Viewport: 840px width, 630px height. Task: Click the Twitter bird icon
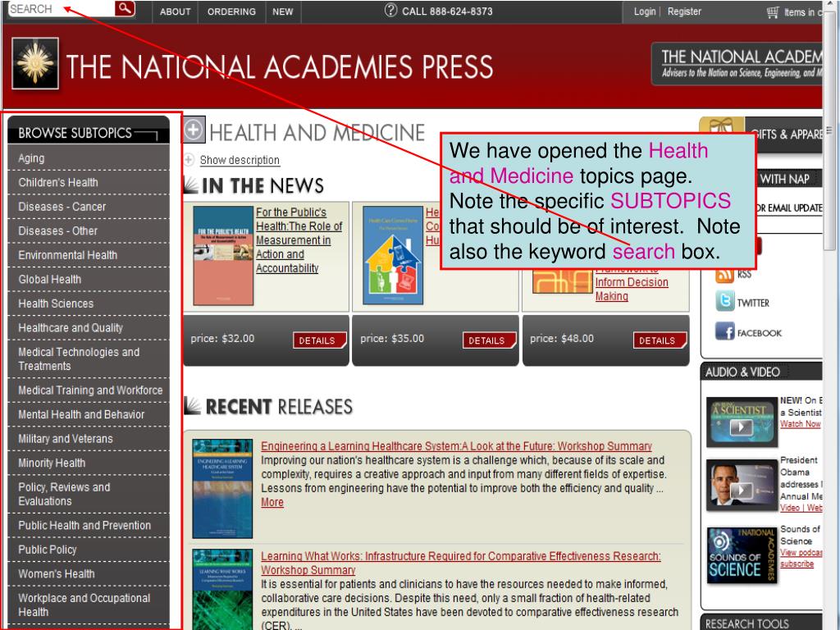[725, 301]
